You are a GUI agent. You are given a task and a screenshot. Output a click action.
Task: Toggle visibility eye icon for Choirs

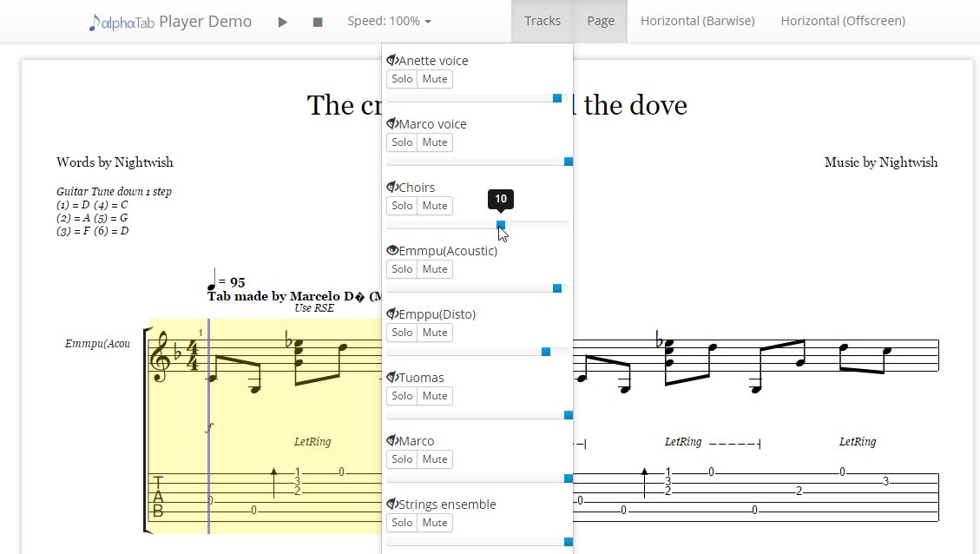[x=391, y=187]
